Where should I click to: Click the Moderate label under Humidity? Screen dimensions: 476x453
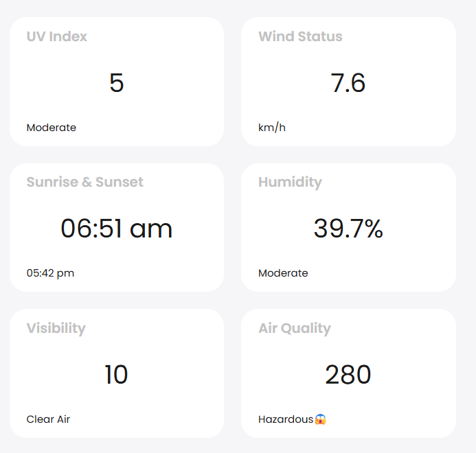tap(283, 273)
